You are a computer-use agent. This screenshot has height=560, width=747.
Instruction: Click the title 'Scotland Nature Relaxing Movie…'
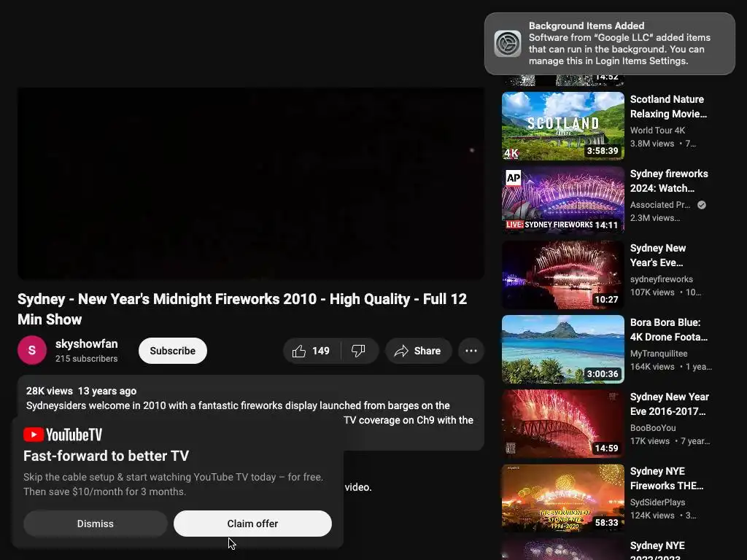[x=668, y=106]
